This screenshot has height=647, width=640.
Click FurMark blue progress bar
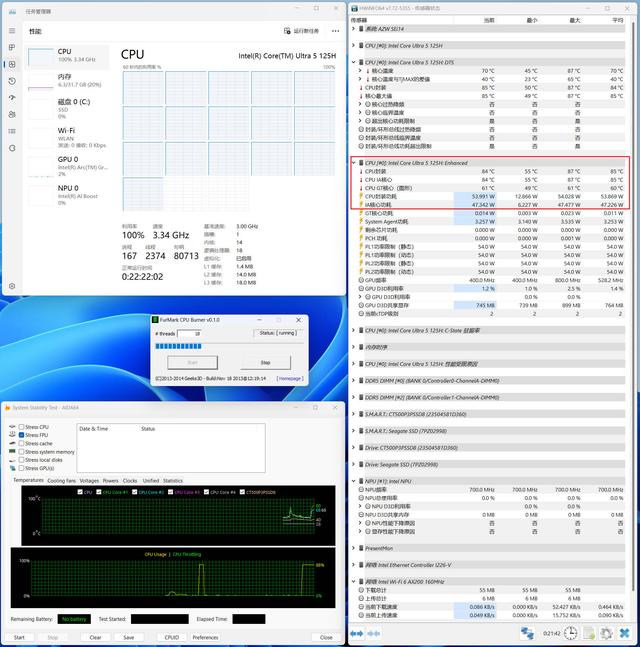coord(178,346)
